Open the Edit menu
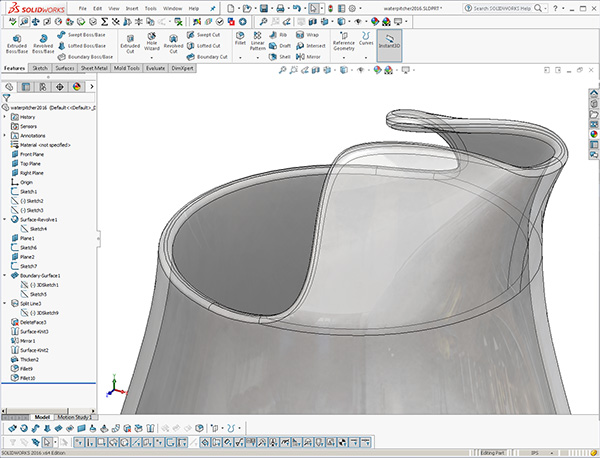Viewport: 600px width, 458px height. (98, 8)
